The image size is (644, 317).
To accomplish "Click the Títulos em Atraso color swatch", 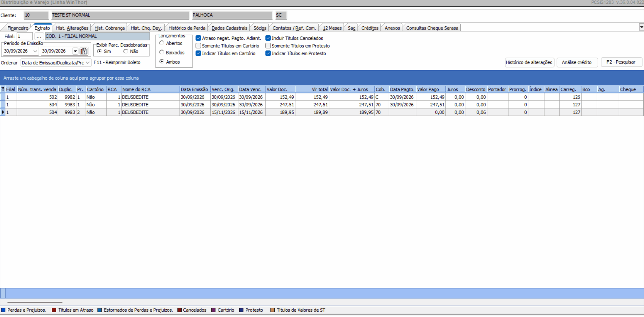I will point(54,310).
